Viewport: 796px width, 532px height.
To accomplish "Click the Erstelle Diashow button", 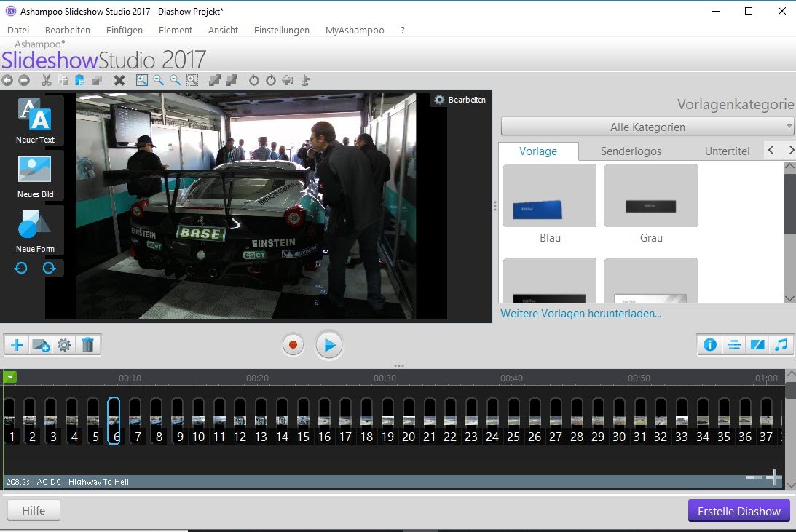I will (738, 511).
